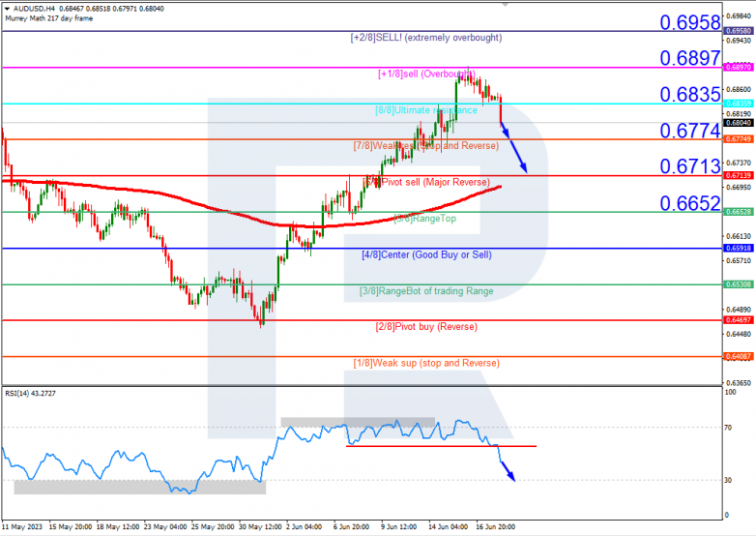Click the RSI 70 level scale value
This screenshot has width=756, height=536.
point(728,428)
